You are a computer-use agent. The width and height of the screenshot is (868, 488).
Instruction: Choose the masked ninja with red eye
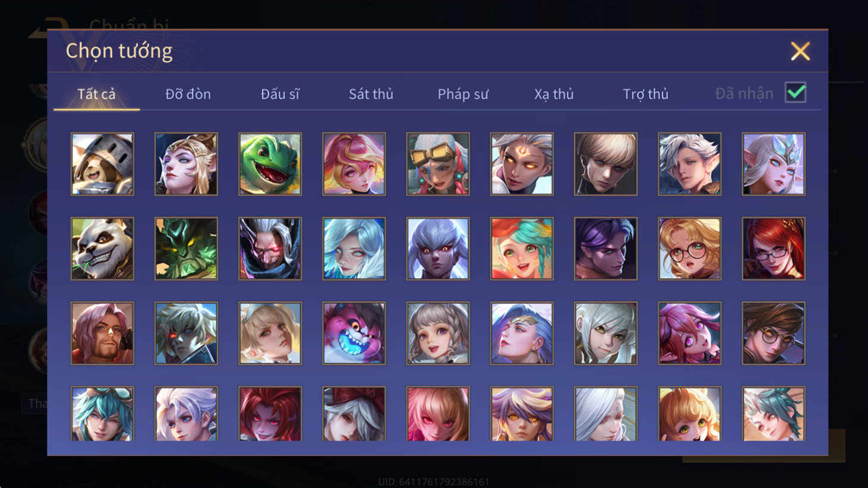click(x=270, y=248)
